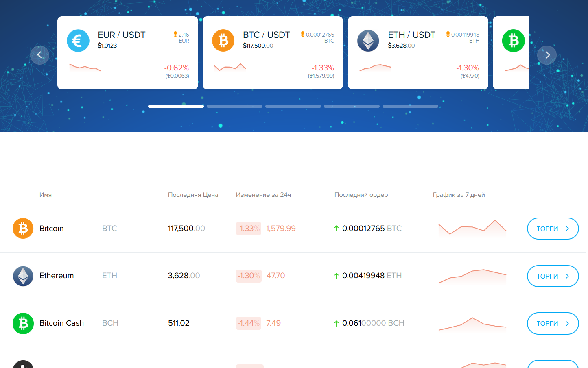Screen dimensions: 588x368
Task: Click the Последний ордер column header
Action: pyautogui.click(x=361, y=195)
